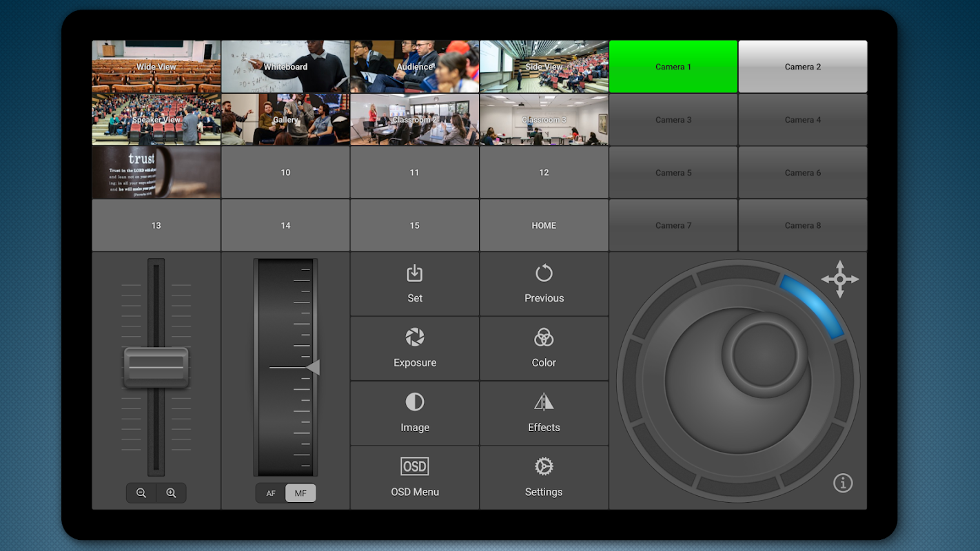Switch to Camera 4
This screenshot has height=551, width=980.
click(x=803, y=120)
